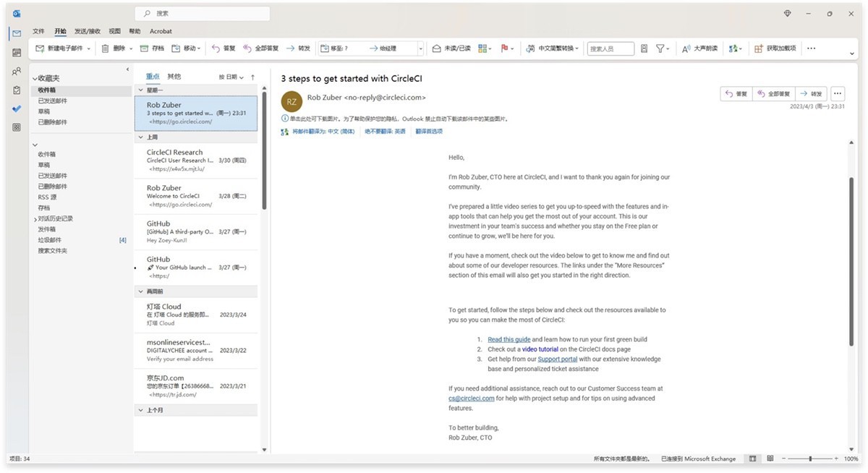
Task: Open the More Apps grid sidebar icon
Action: coord(16,127)
